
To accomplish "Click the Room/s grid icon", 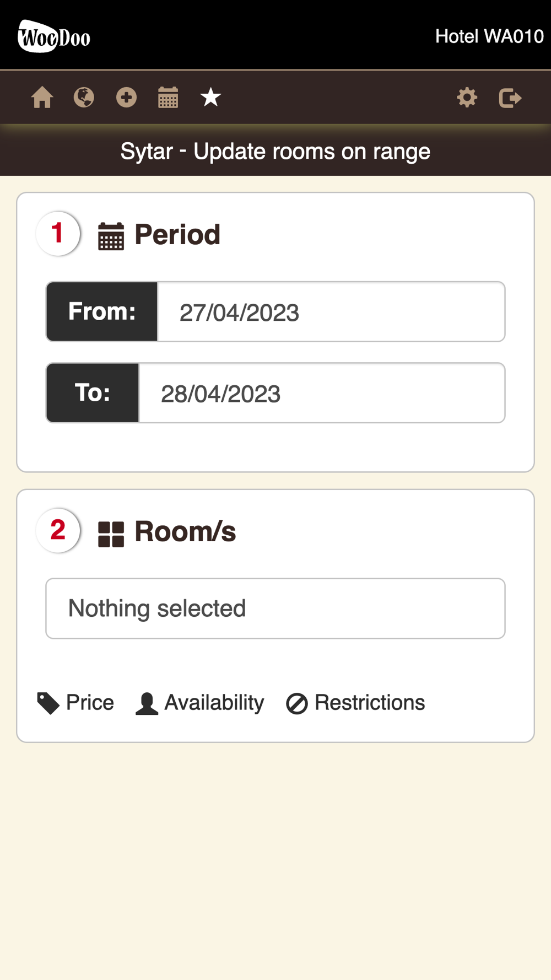I will point(111,534).
